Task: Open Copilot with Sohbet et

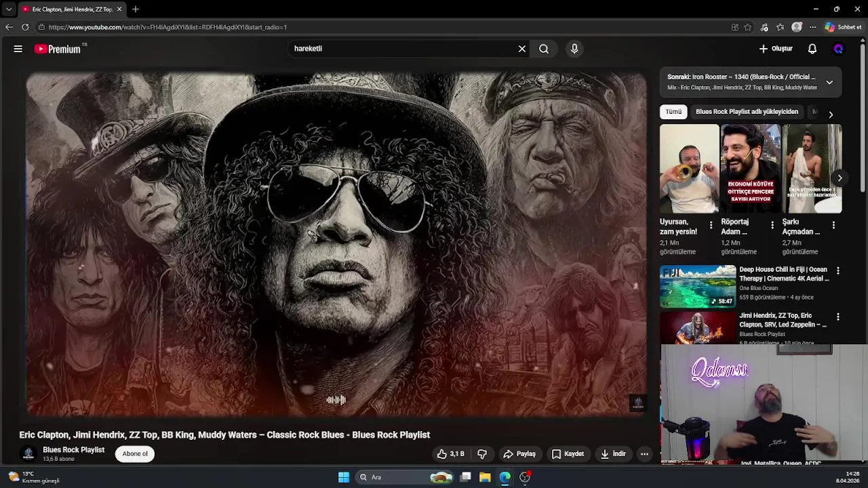Action: [843, 27]
